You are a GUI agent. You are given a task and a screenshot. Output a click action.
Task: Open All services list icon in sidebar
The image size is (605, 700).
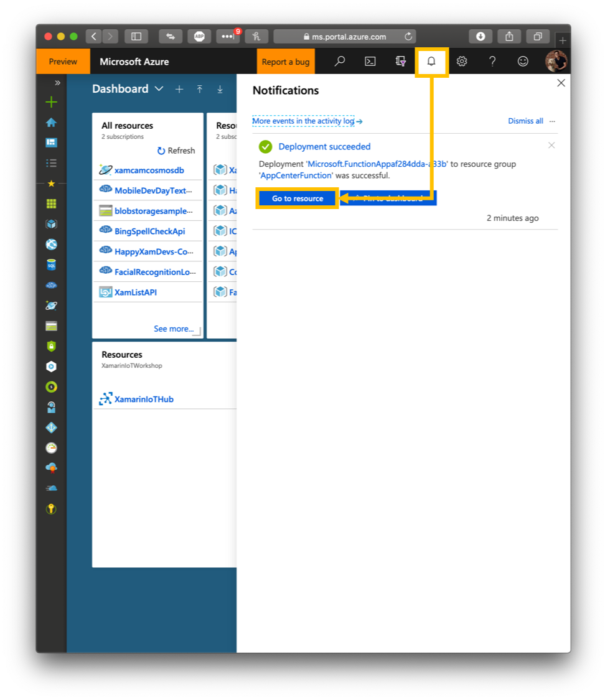click(51, 163)
